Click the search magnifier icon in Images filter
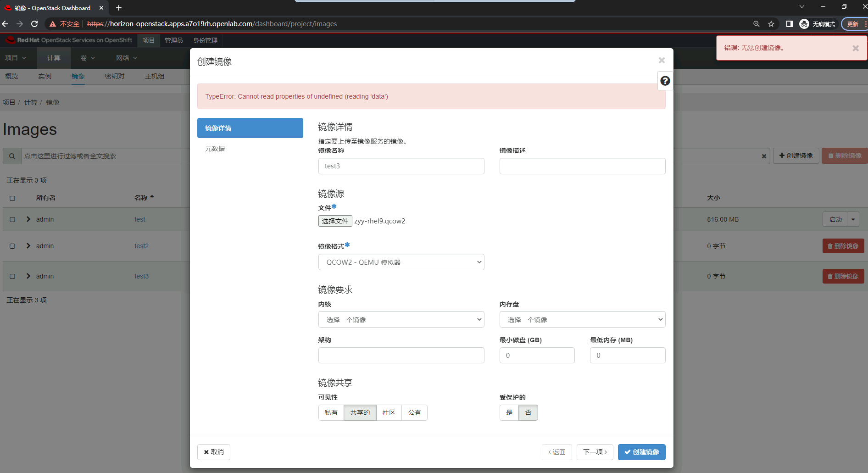Image resolution: width=868 pixels, height=473 pixels. point(12,156)
